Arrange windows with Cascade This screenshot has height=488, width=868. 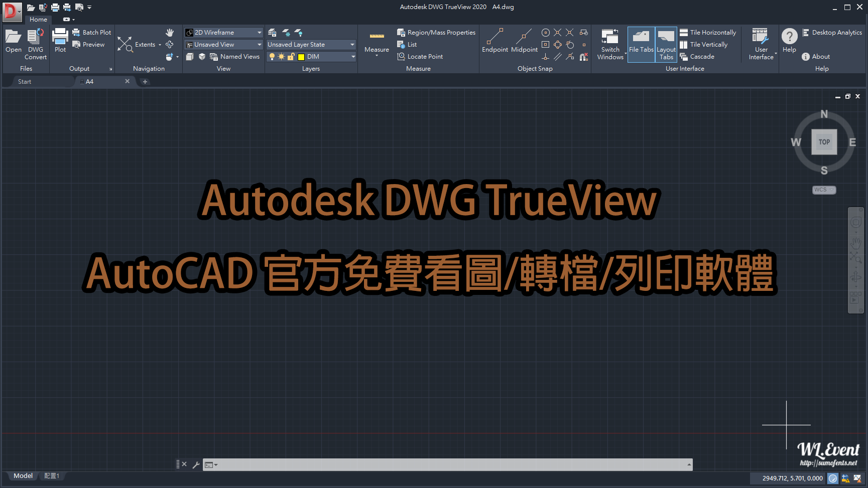tap(697, 57)
